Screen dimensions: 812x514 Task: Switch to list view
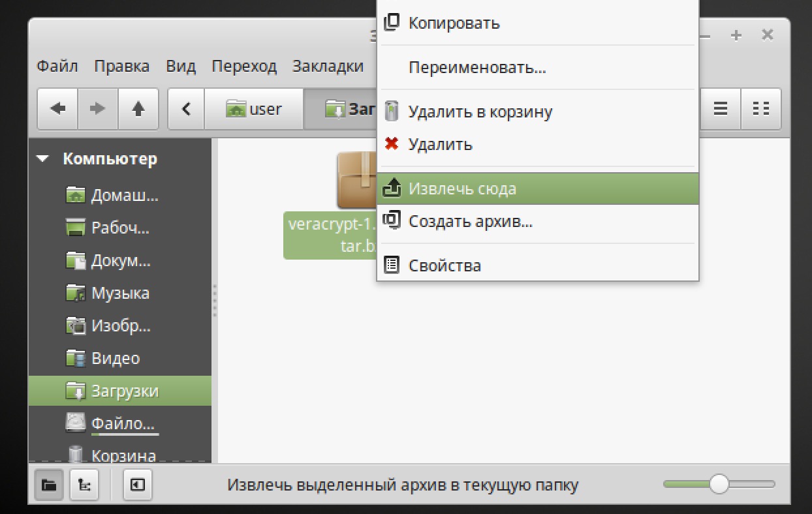(x=721, y=109)
